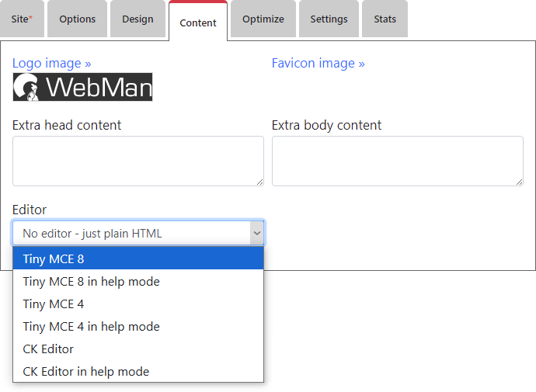Focus the Extra head content textarea
The image size is (536, 392).
(x=138, y=161)
